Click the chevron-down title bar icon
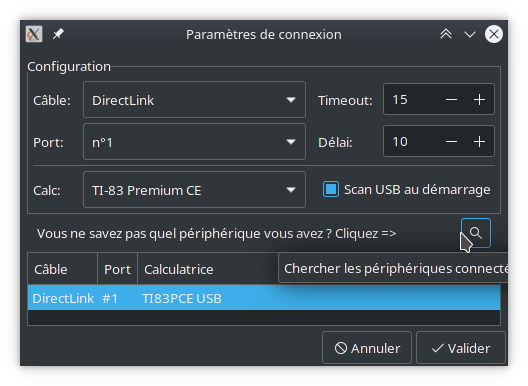Image resolution: width=528 pixels, height=386 pixels. 470,34
